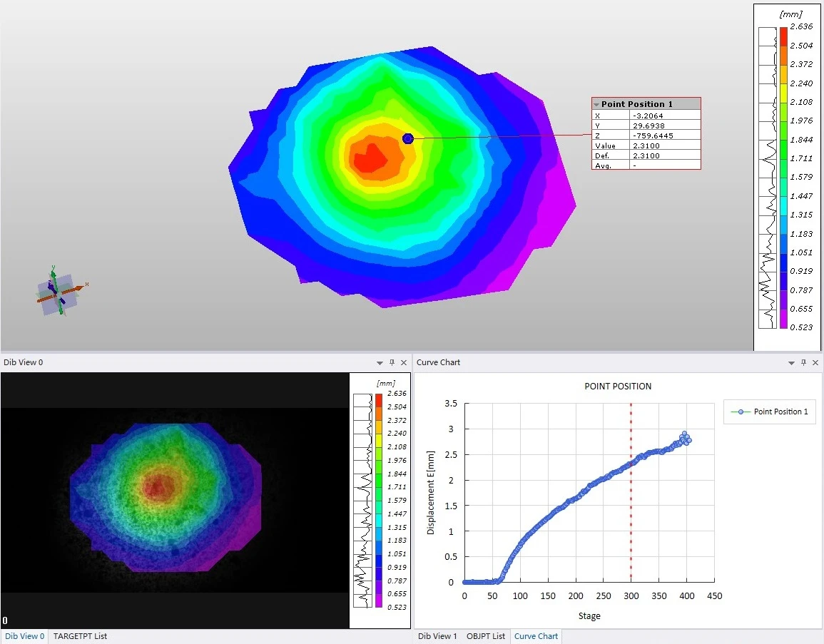Switch to the OBJPT List tab
Image resolution: width=824 pixels, height=644 pixels.
(486, 636)
